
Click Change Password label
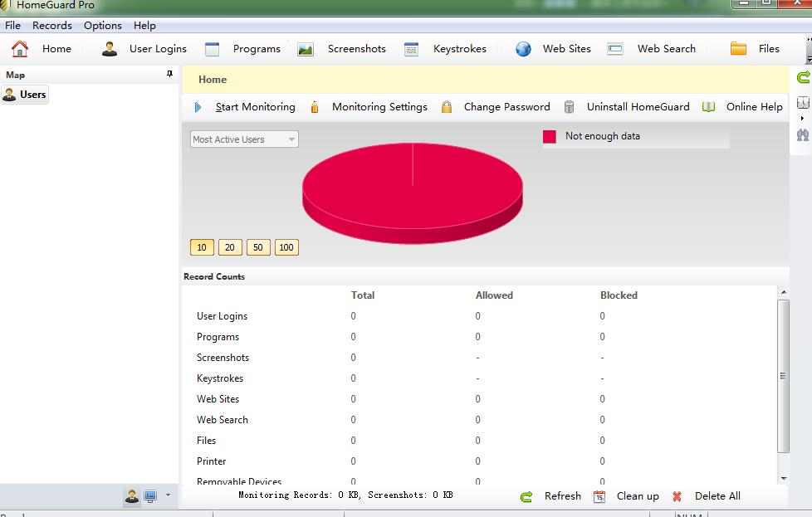pyautogui.click(x=507, y=107)
